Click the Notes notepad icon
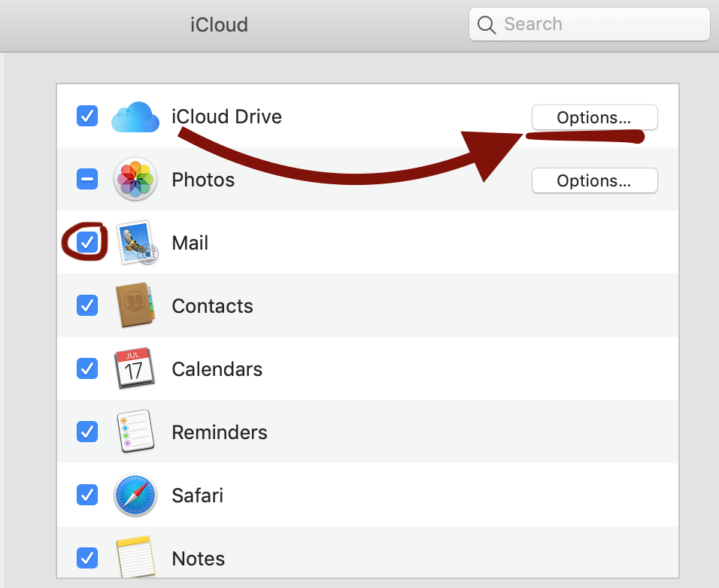Viewport: 719px width, 588px height. pos(135,556)
